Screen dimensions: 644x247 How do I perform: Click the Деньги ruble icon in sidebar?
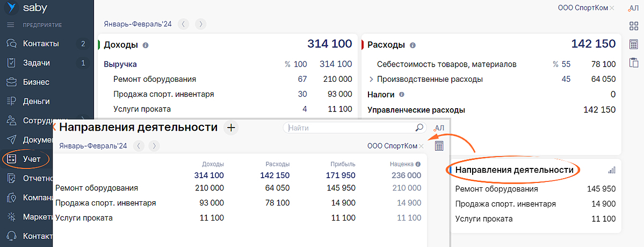tap(11, 101)
